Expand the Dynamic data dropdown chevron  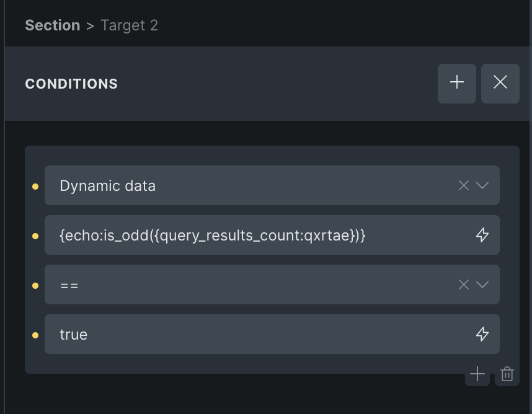point(482,185)
